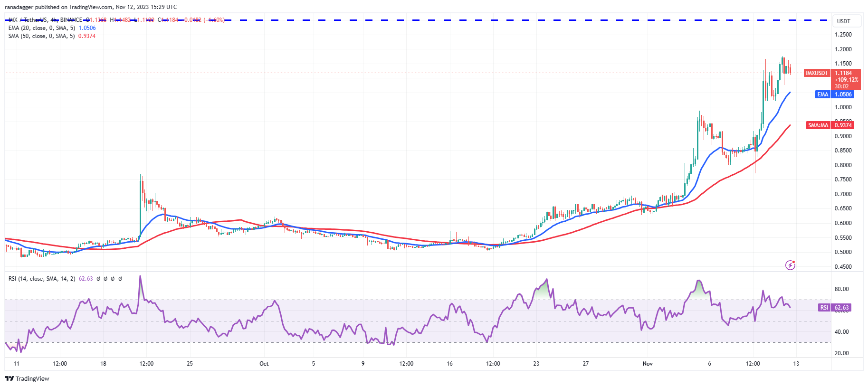Click the 1.2500 price scale level

pos(843,35)
